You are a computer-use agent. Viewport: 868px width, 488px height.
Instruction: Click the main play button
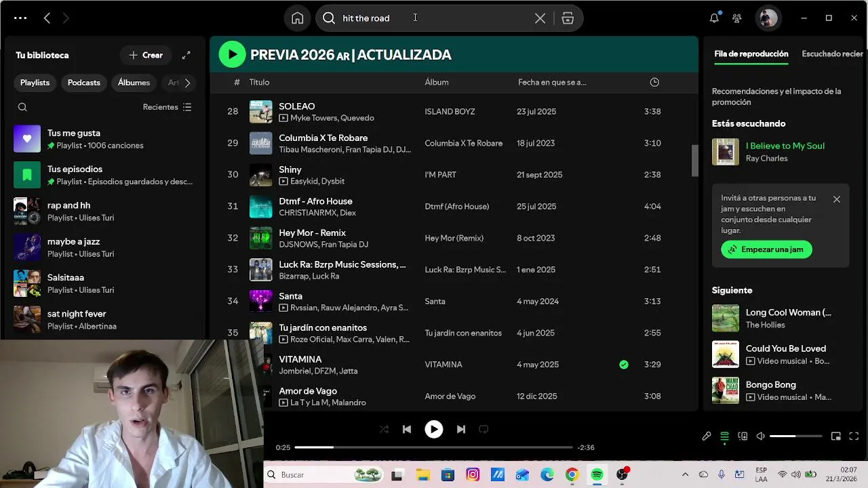434,429
